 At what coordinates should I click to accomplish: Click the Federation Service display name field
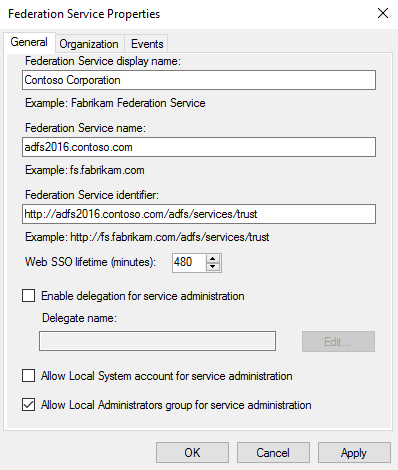point(199,80)
